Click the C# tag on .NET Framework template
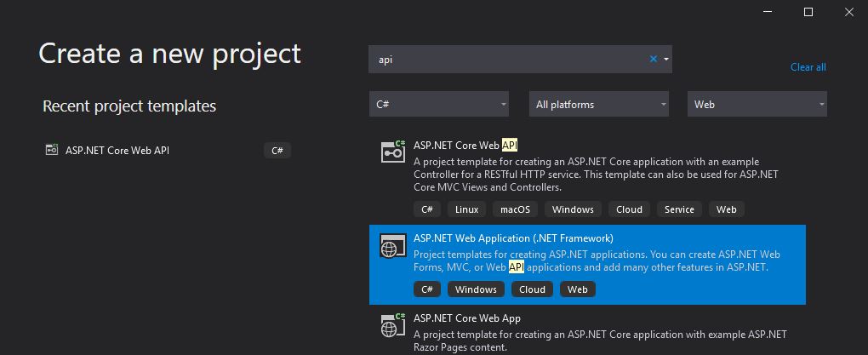The width and height of the screenshot is (868, 355). pyautogui.click(x=427, y=289)
